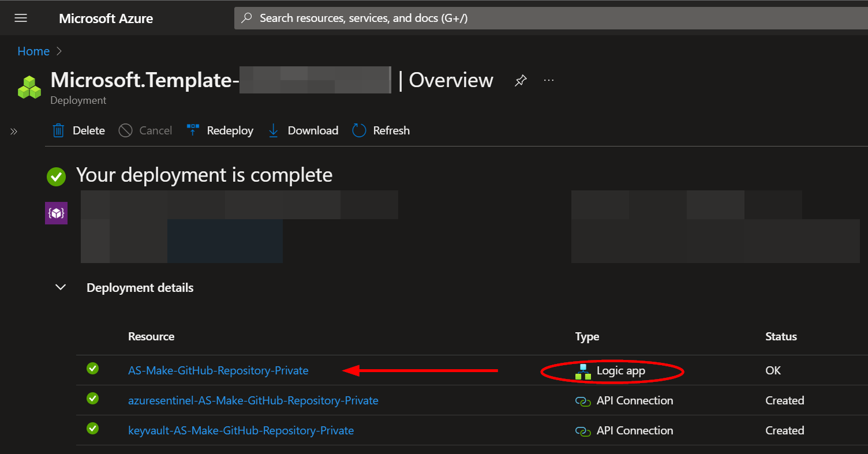Click the purple template deployment icon
The width and height of the screenshot is (868, 454).
pos(56,213)
